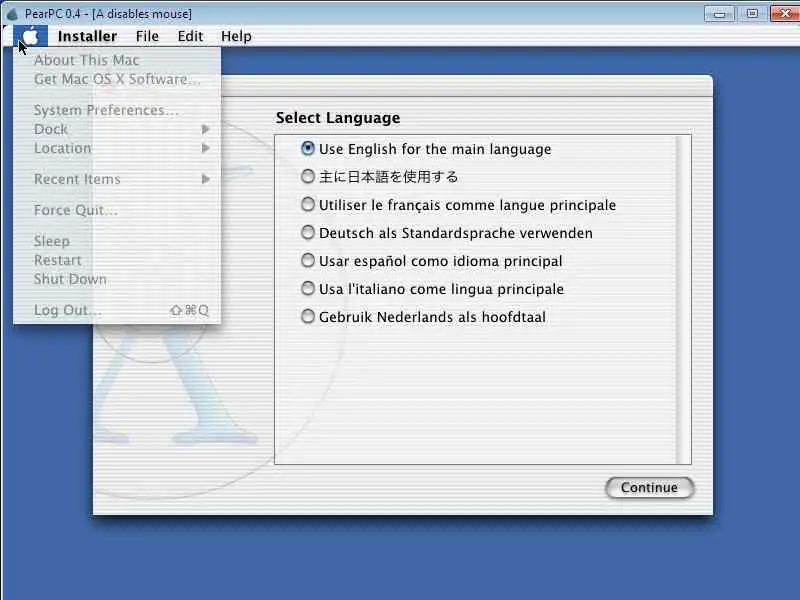The width and height of the screenshot is (800, 600).
Task: Expand the Recent Items submenu arrow
Action: click(206, 179)
